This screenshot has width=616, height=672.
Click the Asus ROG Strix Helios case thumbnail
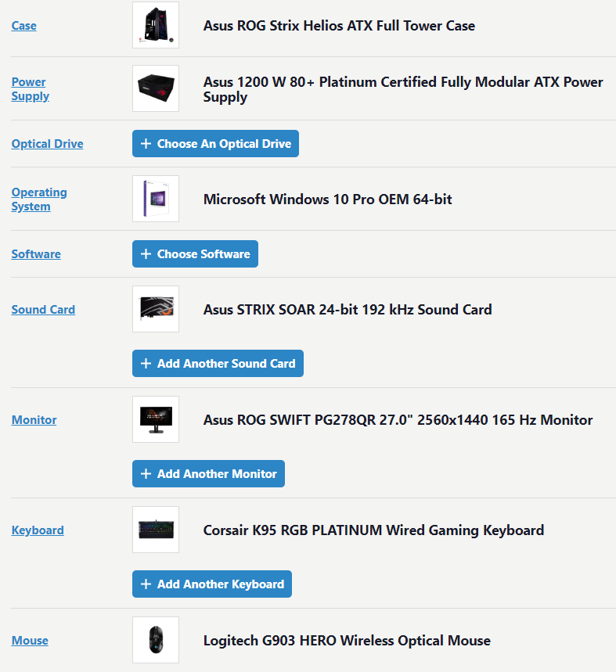point(156,25)
